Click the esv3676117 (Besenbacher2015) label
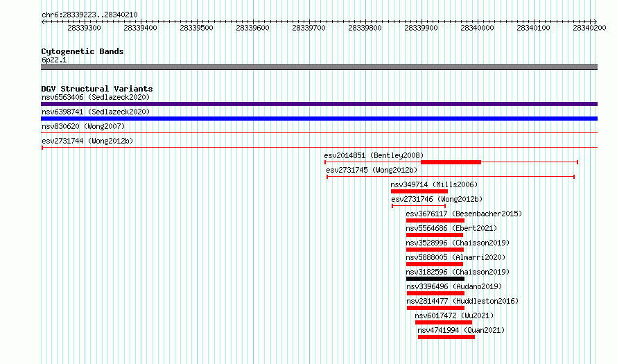 coord(464,214)
